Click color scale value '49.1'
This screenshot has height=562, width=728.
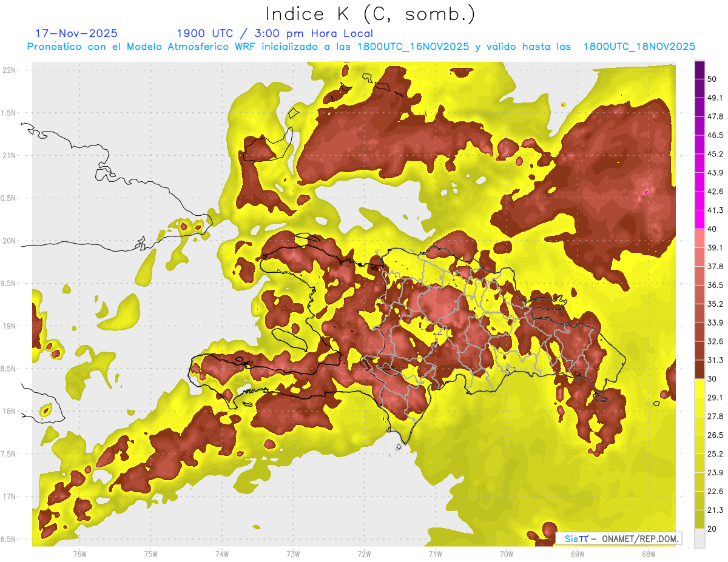point(715,98)
